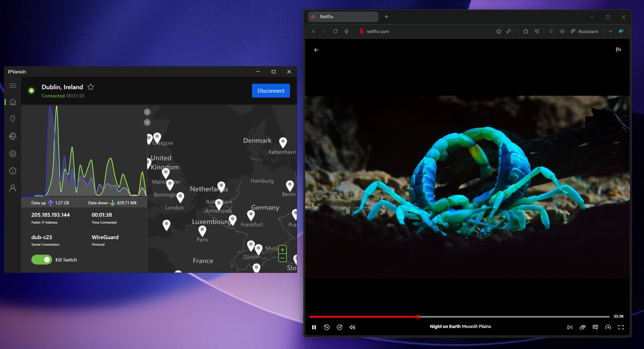Click the Data down 829.71 MB readout

pyautogui.click(x=112, y=203)
